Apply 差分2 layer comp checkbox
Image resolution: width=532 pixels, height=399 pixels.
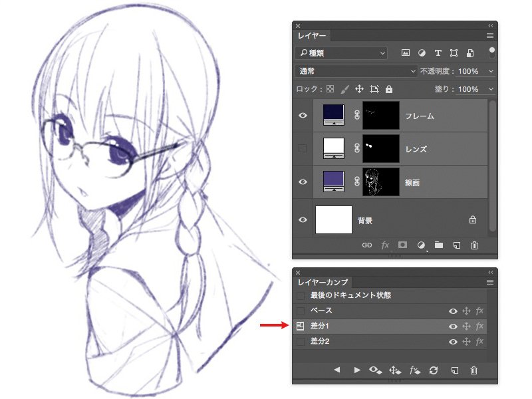[301, 342]
